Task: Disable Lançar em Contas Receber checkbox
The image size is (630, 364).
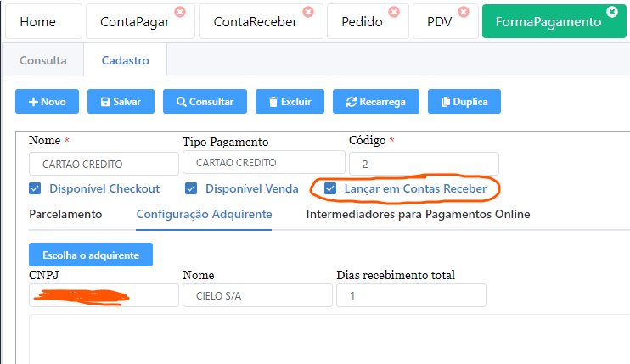Action: 330,188
